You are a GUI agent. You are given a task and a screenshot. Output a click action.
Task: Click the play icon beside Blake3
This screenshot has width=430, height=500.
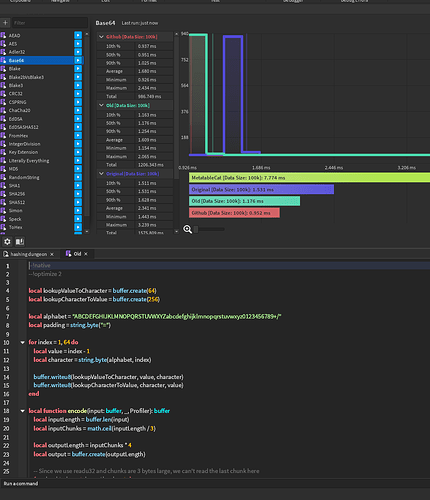[x=78, y=85]
